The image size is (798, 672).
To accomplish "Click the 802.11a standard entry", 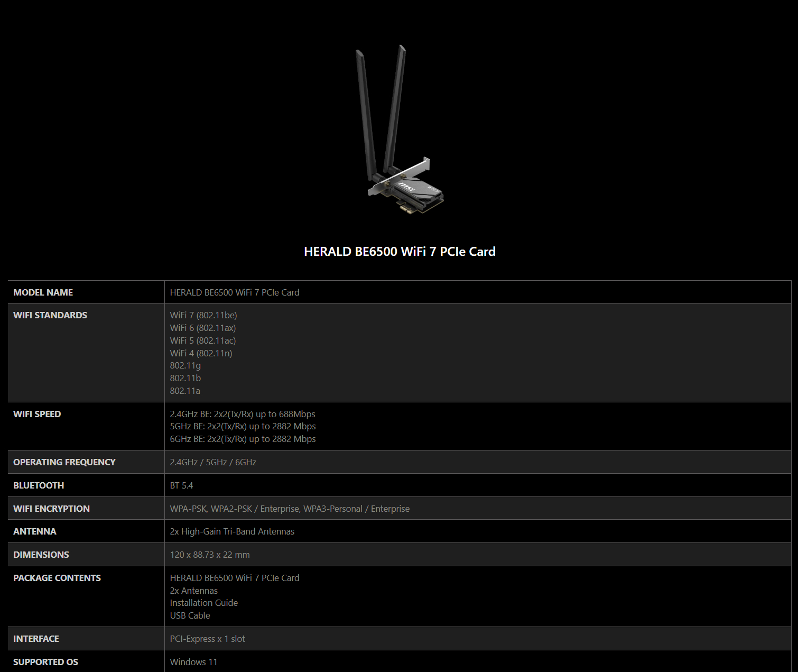I will pyautogui.click(x=185, y=391).
